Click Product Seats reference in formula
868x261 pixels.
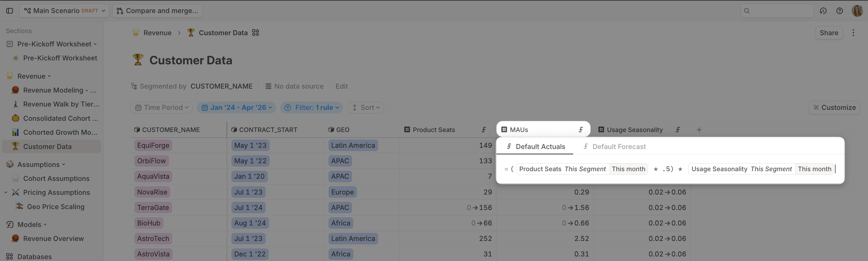(562, 169)
